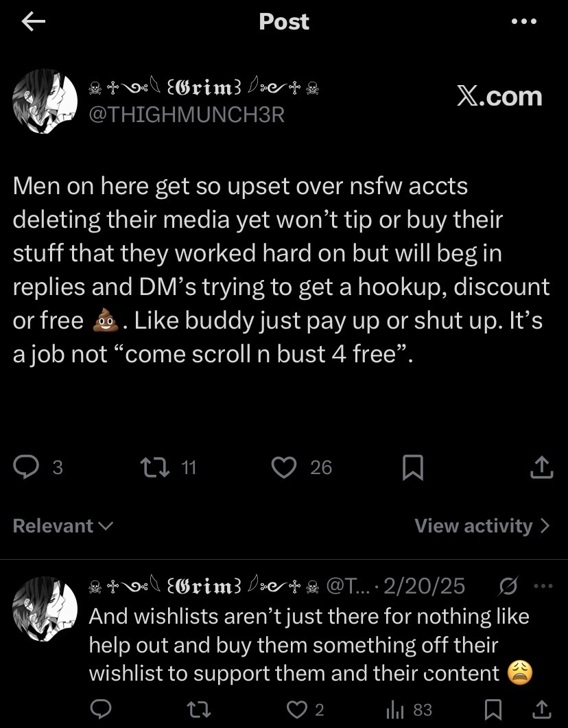Open the three-dot more options menu
Image resolution: width=568 pixels, height=728 pixels.
coord(523,21)
